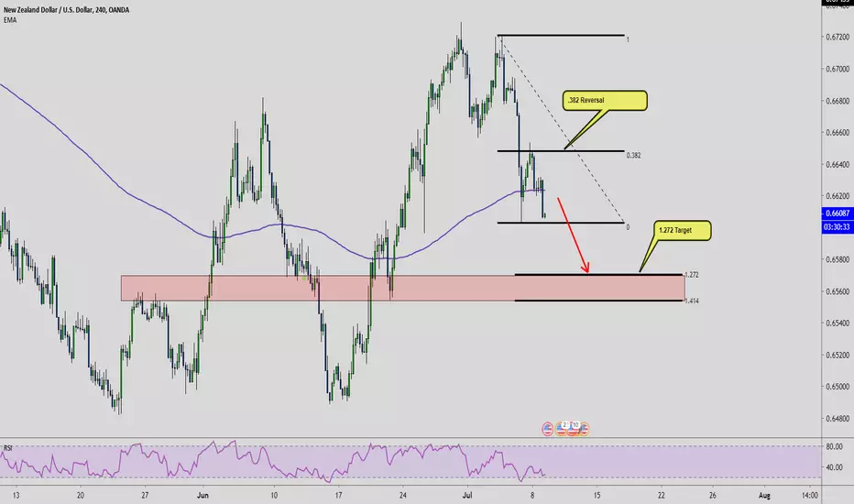The height and width of the screenshot is (504, 854).
Task: Click the bar countdown 03:30:33
Action: 838,226
